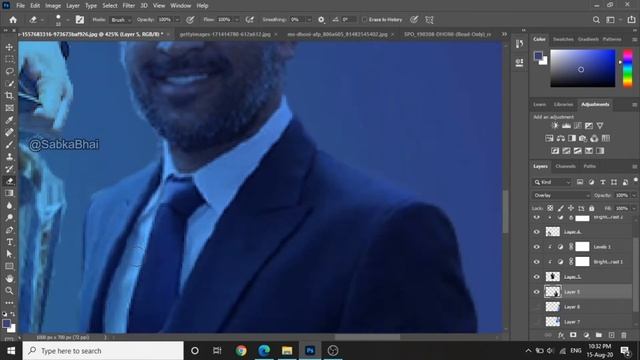The height and width of the screenshot is (360, 640).
Task: Switch to the Libraries tab
Action: pyautogui.click(x=563, y=104)
